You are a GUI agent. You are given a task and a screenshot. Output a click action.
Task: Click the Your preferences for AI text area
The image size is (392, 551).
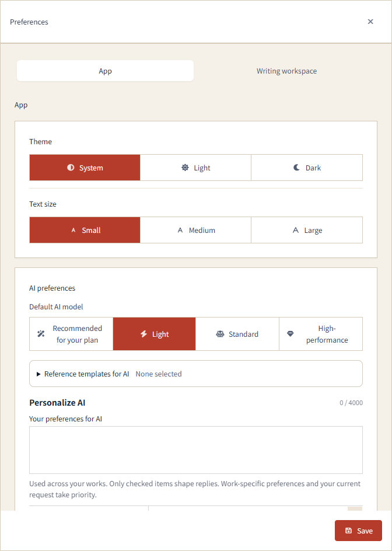pos(195,450)
